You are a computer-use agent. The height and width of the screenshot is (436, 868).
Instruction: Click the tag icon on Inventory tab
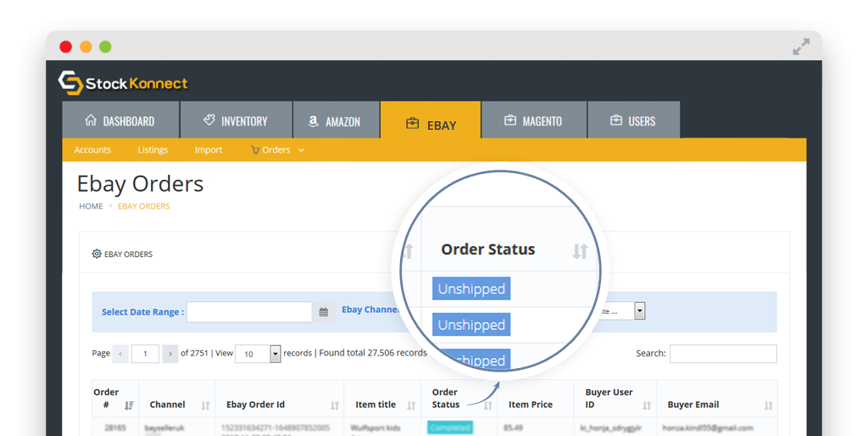(x=209, y=120)
